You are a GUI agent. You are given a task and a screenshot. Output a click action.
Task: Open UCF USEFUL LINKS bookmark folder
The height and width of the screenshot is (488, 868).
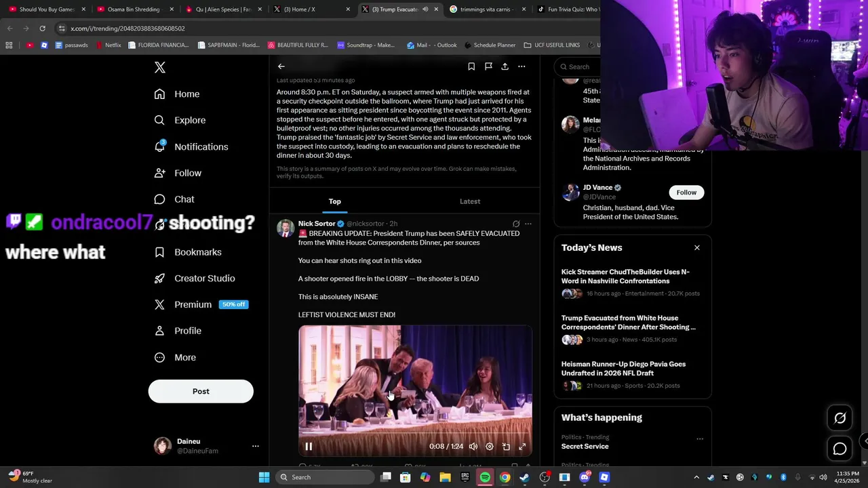[x=552, y=45]
